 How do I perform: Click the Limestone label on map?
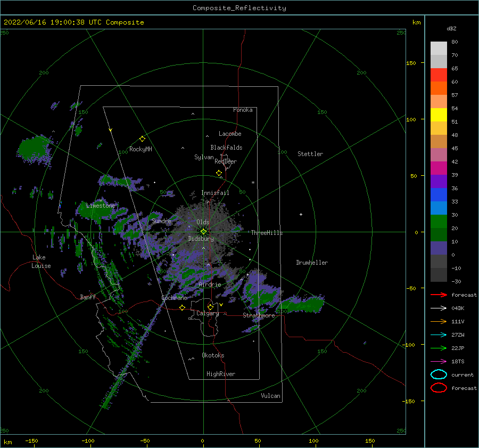tap(101, 206)
